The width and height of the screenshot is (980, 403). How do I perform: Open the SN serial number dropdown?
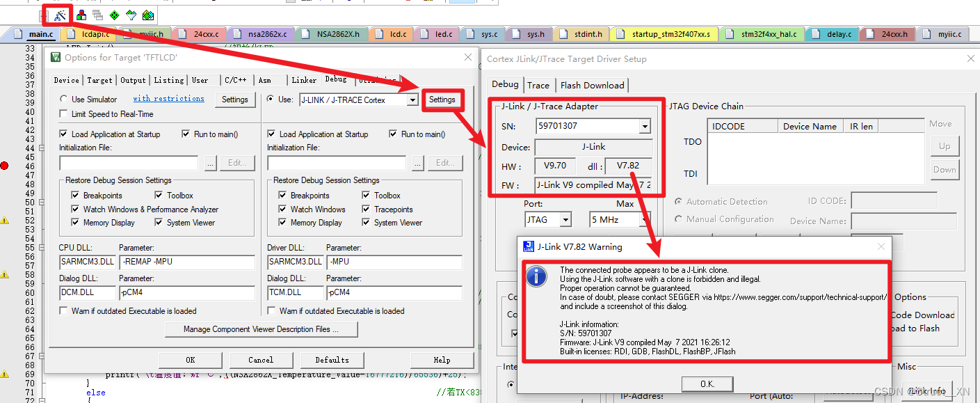coord(646,126)
